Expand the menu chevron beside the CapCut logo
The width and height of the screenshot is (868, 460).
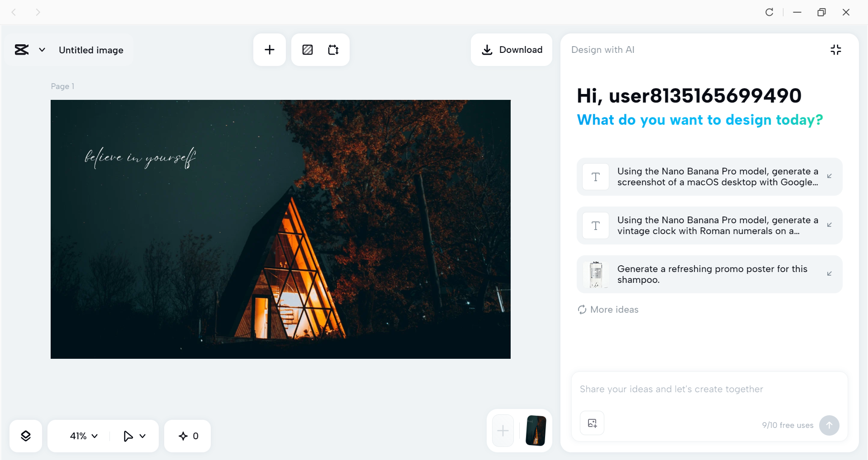42,50
